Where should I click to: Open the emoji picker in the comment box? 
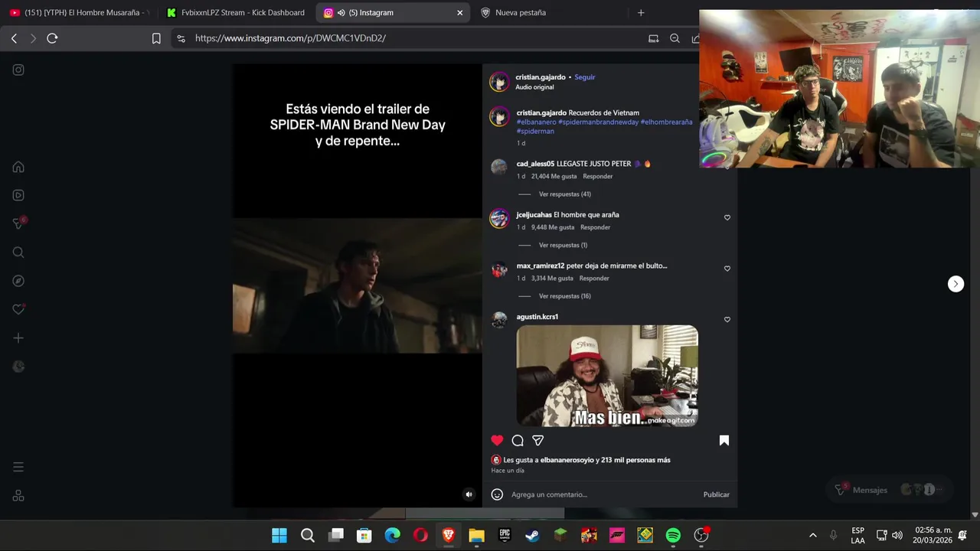pyautogui.click(x=497, y=494)
